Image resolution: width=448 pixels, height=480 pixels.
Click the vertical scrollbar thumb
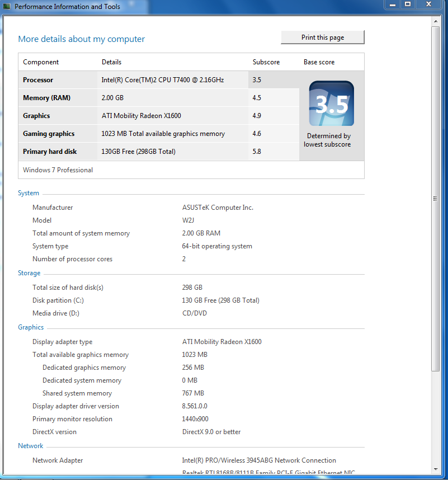436,198
